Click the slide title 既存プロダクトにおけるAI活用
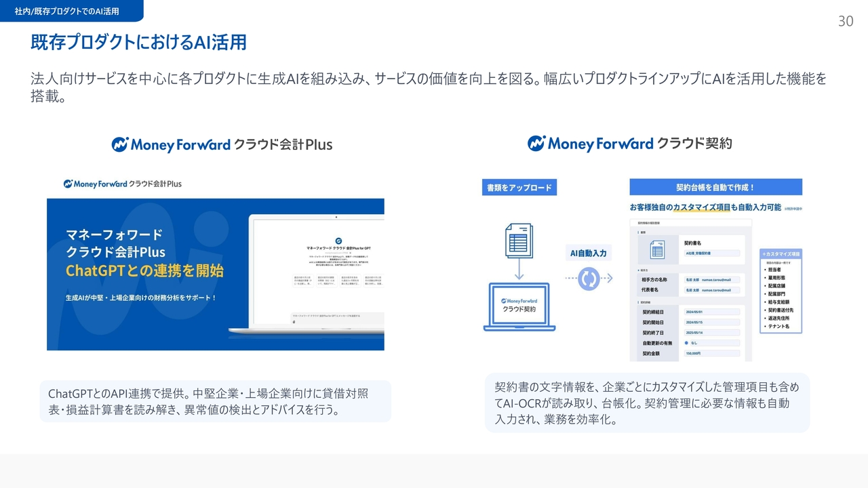 tap(138, 43)
